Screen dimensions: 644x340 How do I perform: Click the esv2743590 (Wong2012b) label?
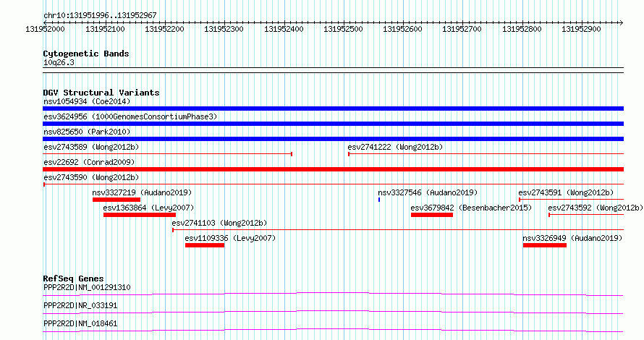point(91,177)
